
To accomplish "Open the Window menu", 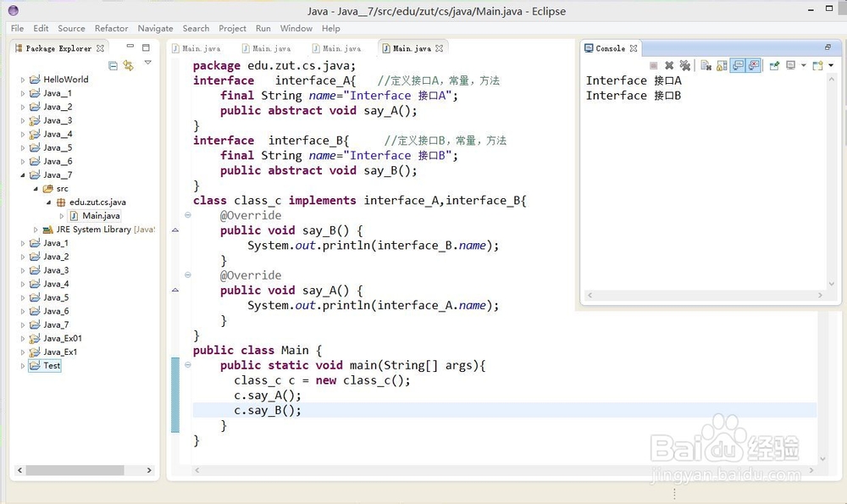I will 296,28.
